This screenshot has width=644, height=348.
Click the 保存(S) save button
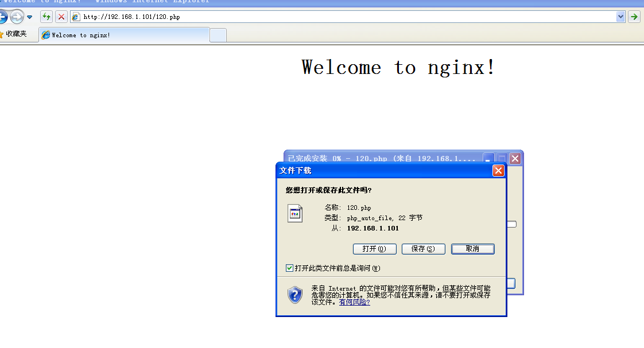point(424,249)
